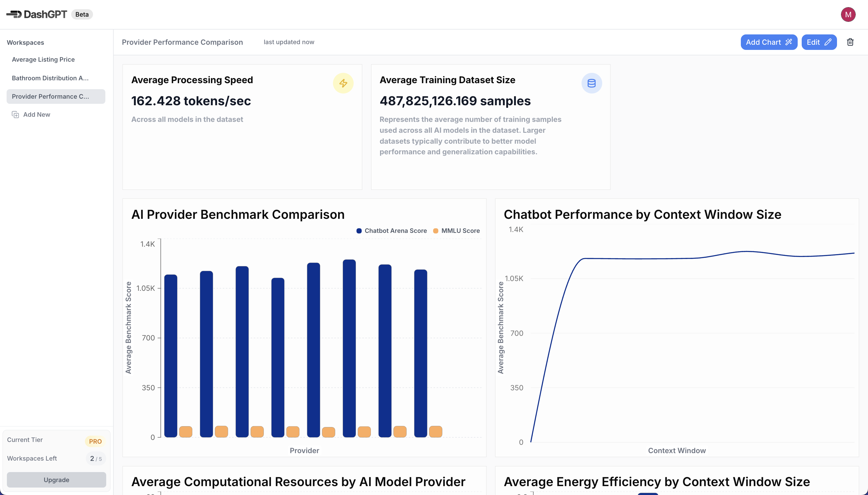Click the trash delete workspace icon

click(850, 42)
